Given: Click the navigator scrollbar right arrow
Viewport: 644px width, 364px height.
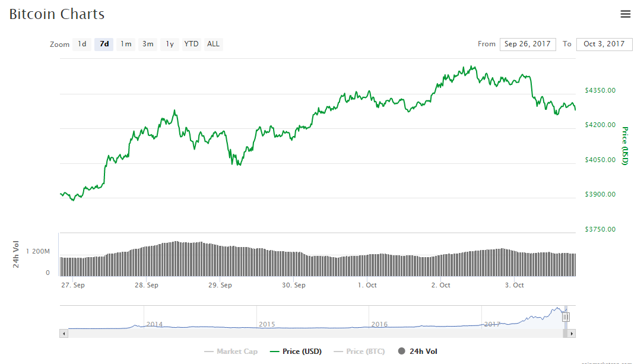Looking at the screenshot, I should click(x=572, y=334).
